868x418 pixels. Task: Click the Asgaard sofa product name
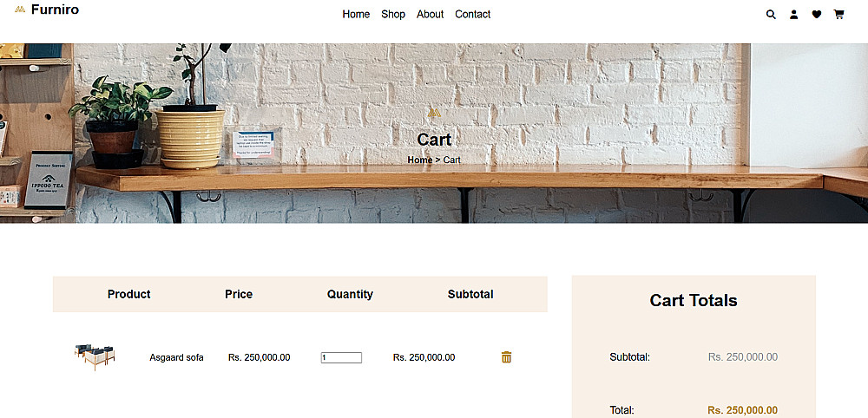coord(176,357)
